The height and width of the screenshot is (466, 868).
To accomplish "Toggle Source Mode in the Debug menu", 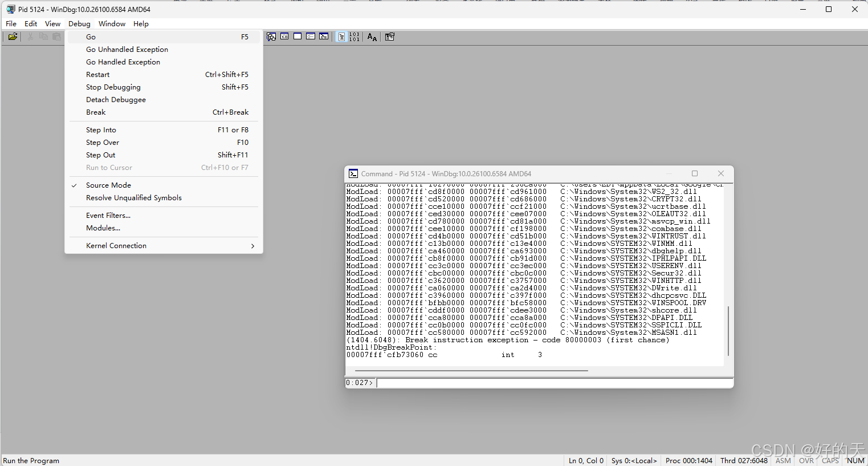I will click(x=108, y=185).
